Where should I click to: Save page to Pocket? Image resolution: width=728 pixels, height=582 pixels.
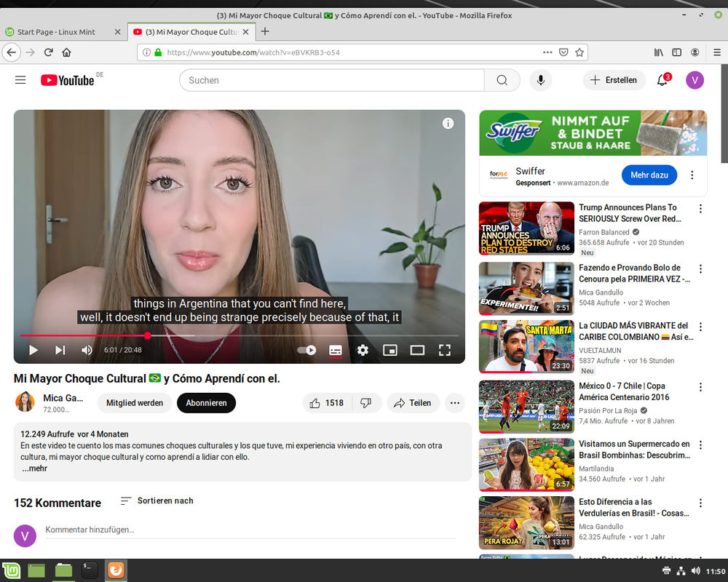[x=563, y=52]
